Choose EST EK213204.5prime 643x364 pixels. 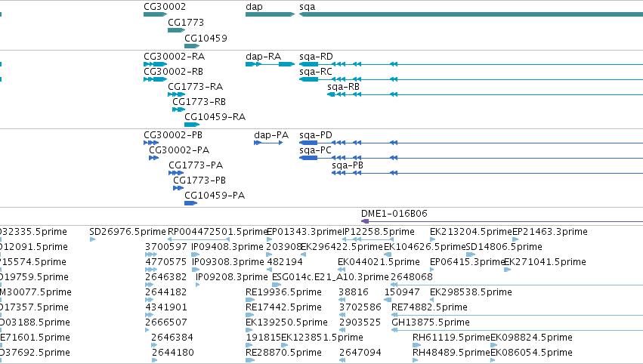coord(471,232)
